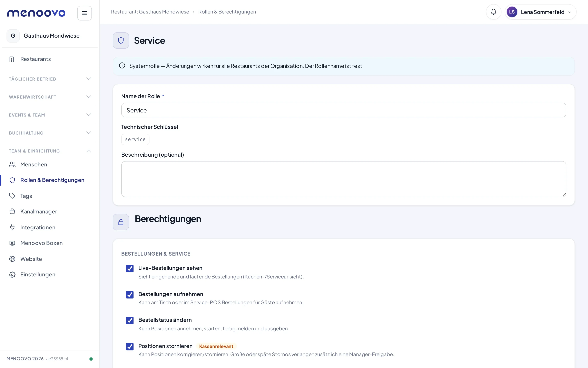Open Integrationen in the sidebar
The width and height of the screenshot is (588, 368).
coord(50,227)
